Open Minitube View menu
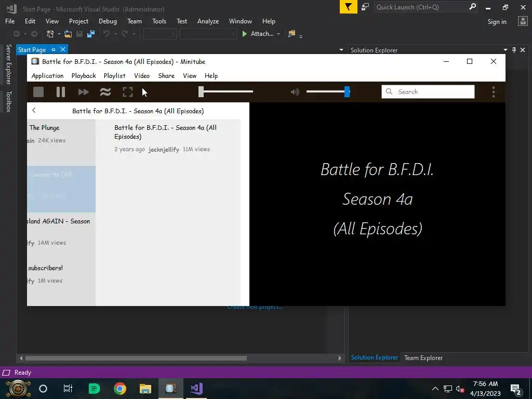The height and width of the screenshot is (399, 532). tap(190, 76)
